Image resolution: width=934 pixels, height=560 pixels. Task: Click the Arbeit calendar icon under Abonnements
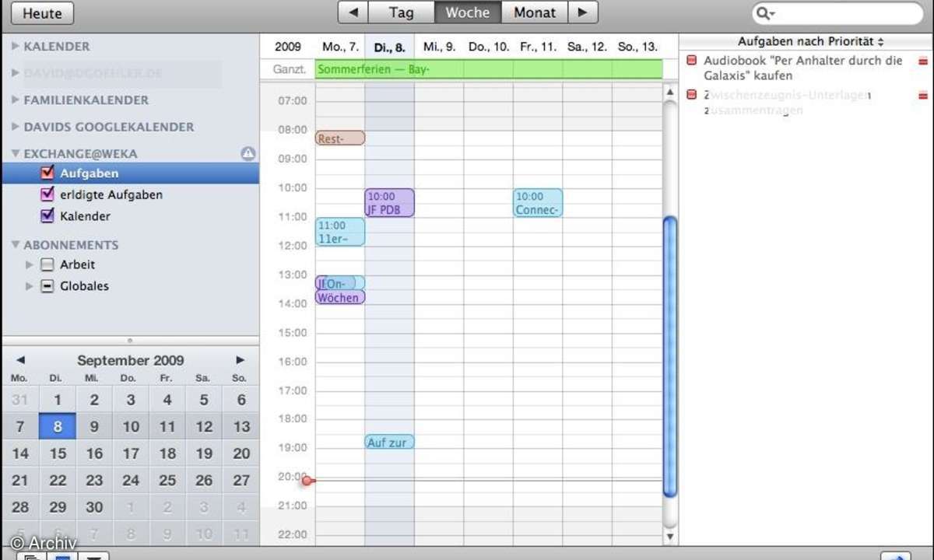(47, 264)
